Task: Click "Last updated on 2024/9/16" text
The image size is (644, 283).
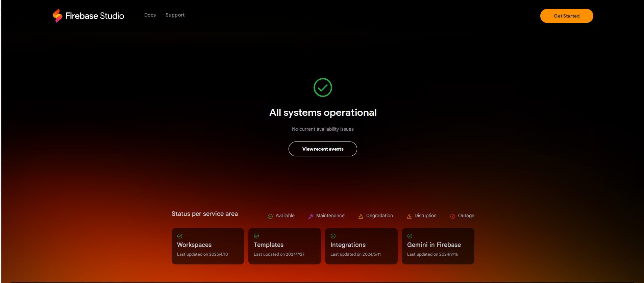Action: tap(432, 254)
